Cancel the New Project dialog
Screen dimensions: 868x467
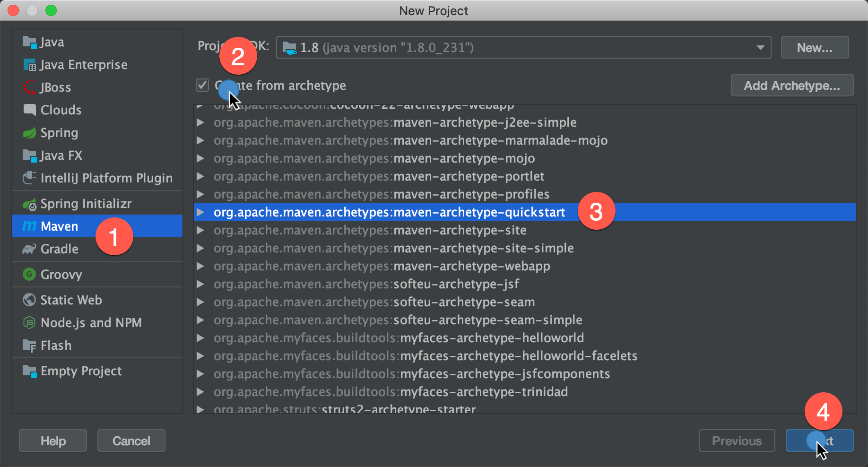(131, 441)
